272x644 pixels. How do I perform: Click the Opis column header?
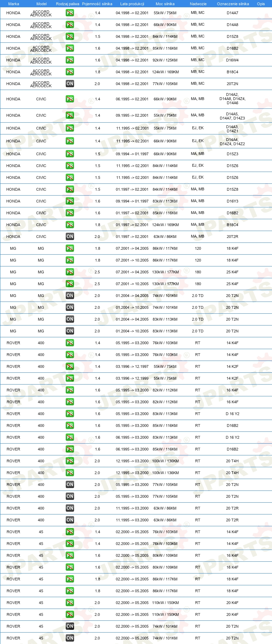click(x=261, y=4)
